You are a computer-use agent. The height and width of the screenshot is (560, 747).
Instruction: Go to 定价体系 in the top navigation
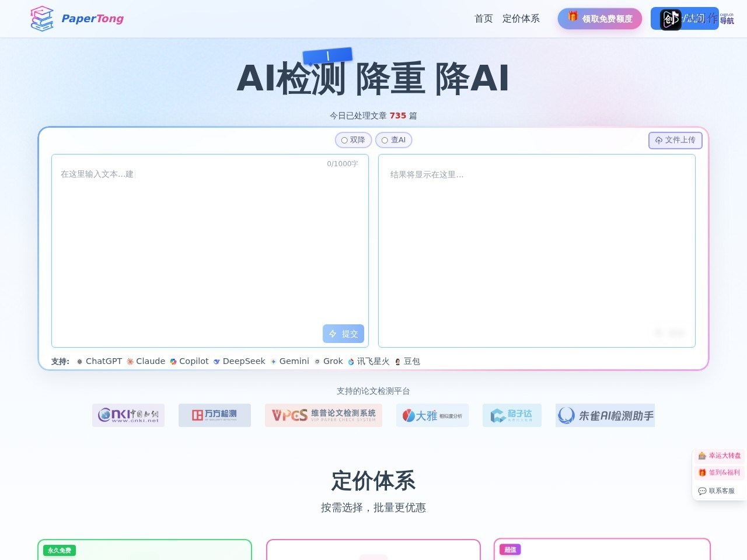[x=521, y=19]
